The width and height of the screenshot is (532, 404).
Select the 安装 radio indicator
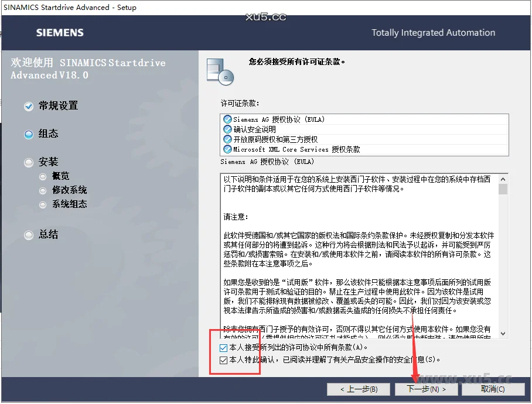click(x=28, y=162)
